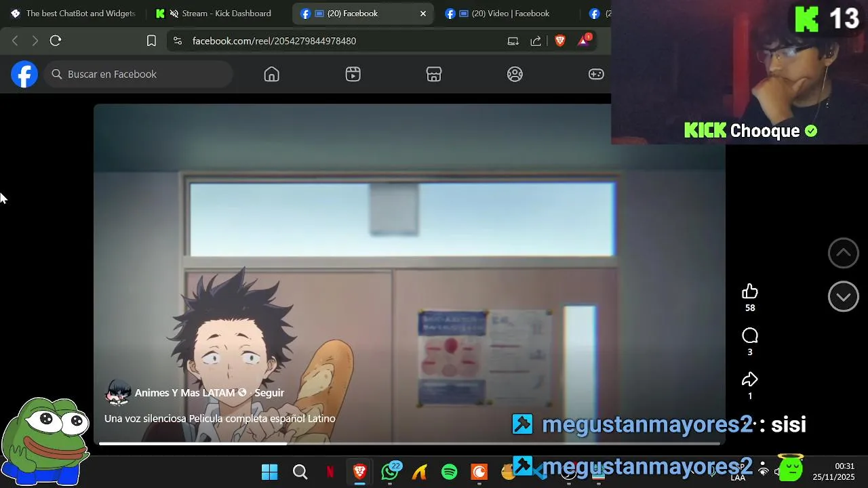Switch to Brave browser in taskbar

click(x=360, y=472)
